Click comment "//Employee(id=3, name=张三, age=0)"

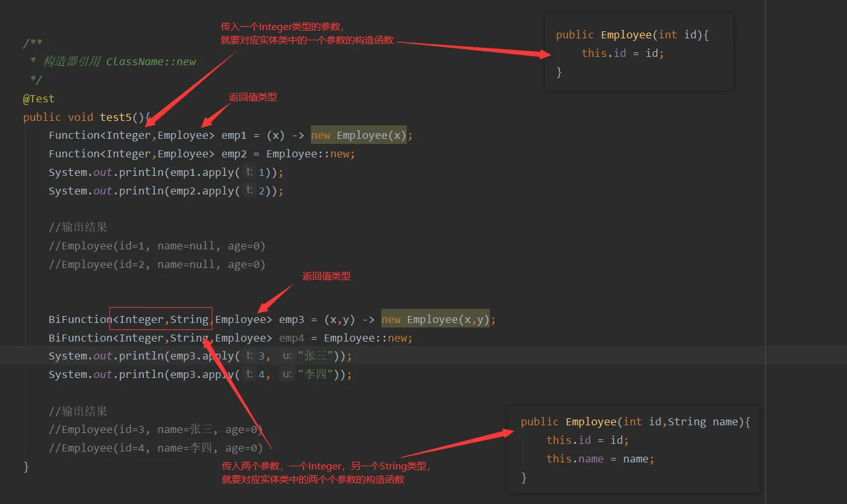coord(156,430)
